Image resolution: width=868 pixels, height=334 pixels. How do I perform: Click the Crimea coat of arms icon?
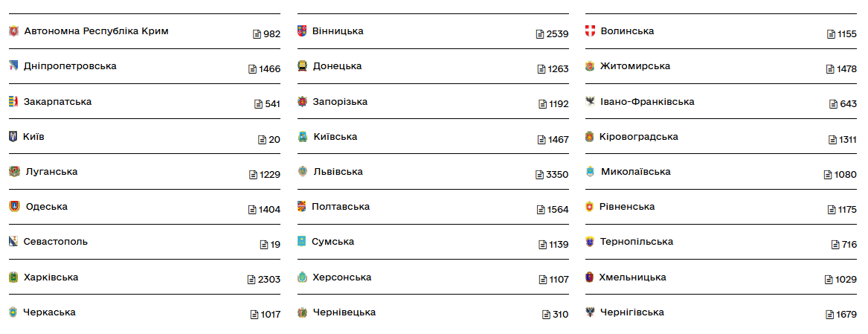[x=13, y=31]
